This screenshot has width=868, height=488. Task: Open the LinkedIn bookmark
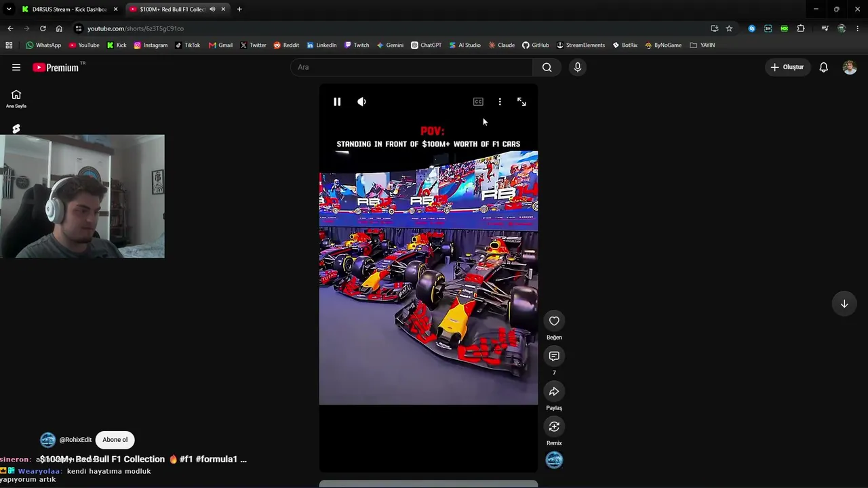click(321, 45)
